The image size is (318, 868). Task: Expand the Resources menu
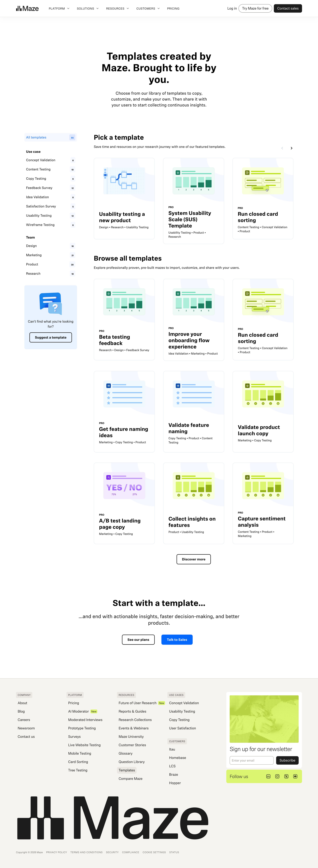pos(117,8)
